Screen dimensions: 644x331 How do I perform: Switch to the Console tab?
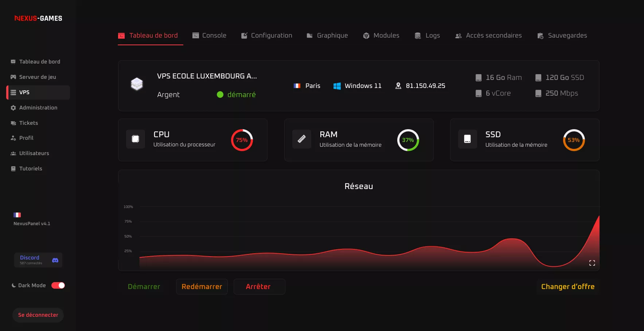click(x=210, y=35)
